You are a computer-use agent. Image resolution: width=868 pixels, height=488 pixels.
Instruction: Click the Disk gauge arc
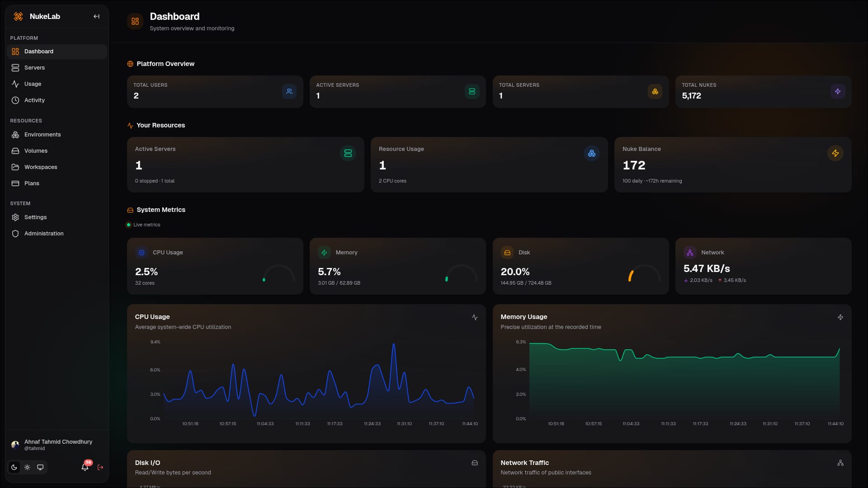pyautogui.click(x=645, y=274)
